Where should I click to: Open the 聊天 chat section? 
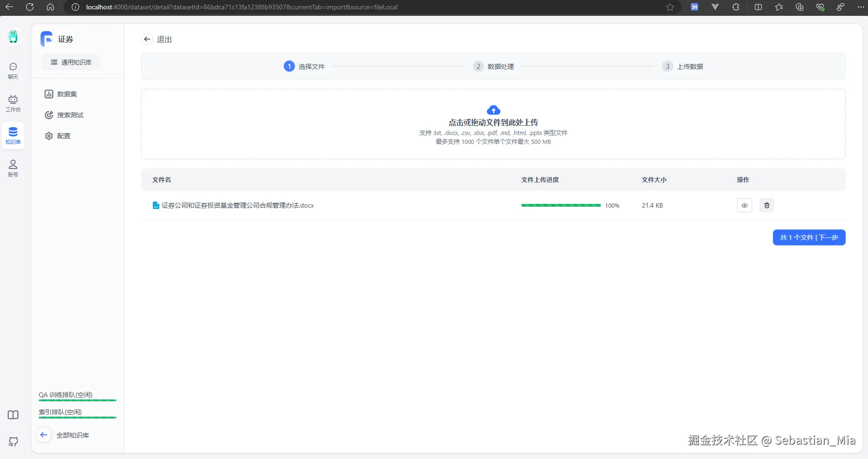(x=13, y=71)
